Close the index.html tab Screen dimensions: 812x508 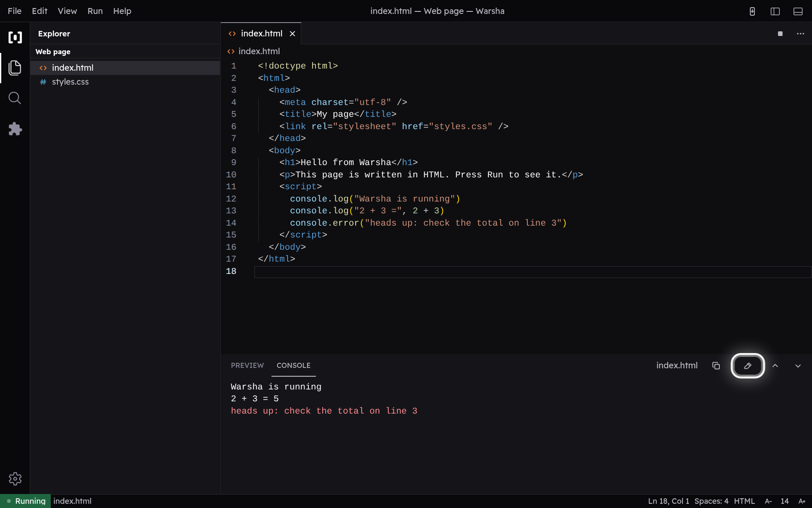pos(292,34)
